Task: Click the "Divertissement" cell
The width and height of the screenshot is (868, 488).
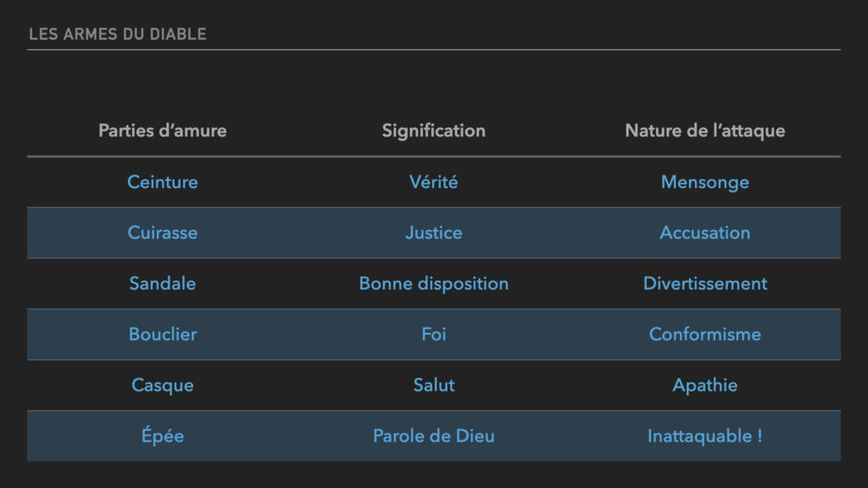Action: [704, 283]
